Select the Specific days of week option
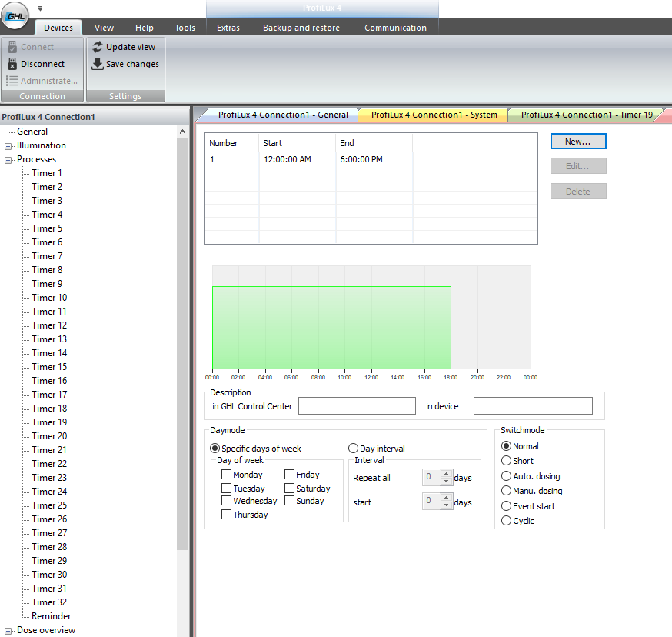672x637 pixels. click(x=215, y=449)
